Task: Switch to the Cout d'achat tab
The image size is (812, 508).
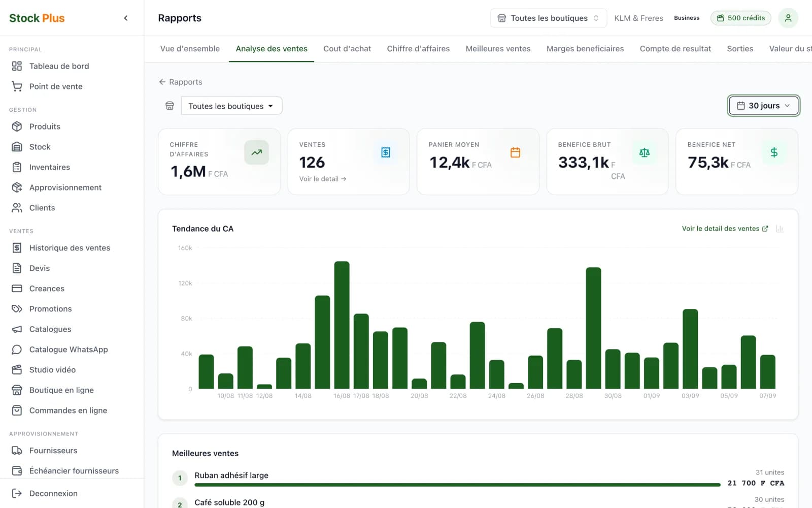Action: pyautogui.click(x=347, y=49)
